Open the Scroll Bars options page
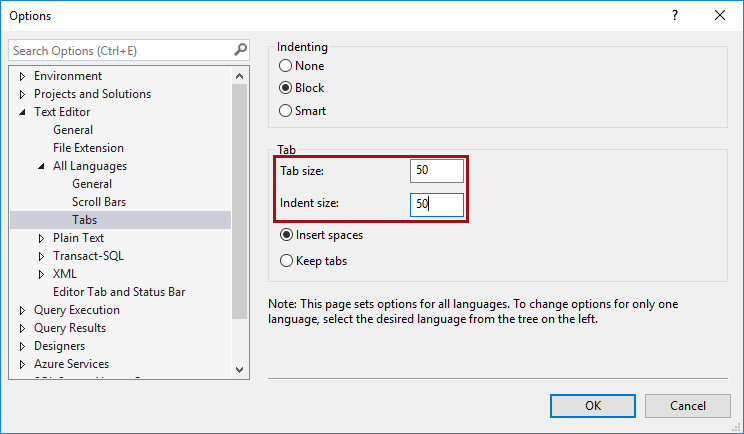 [98, 202]
